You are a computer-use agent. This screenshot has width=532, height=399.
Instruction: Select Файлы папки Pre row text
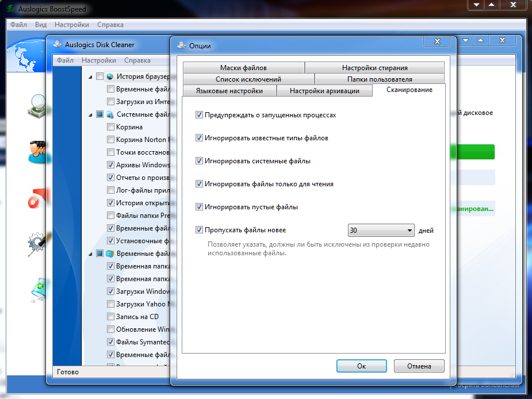pyautogui.click(x=143, y=216)
